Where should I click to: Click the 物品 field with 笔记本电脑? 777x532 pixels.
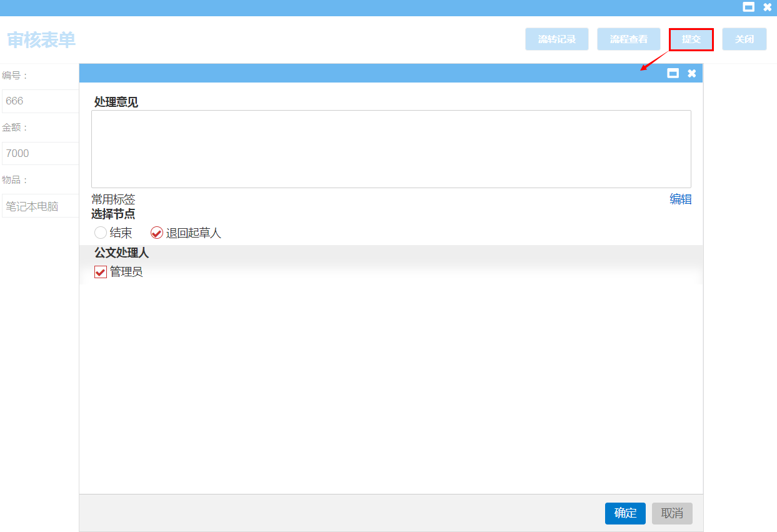click(x=41, y=206)
